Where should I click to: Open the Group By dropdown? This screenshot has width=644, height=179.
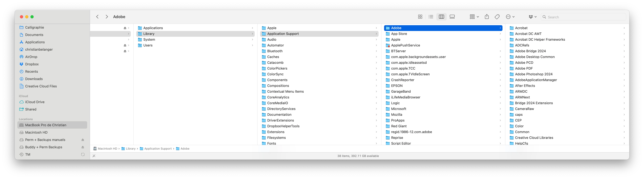tap(474, 17)
